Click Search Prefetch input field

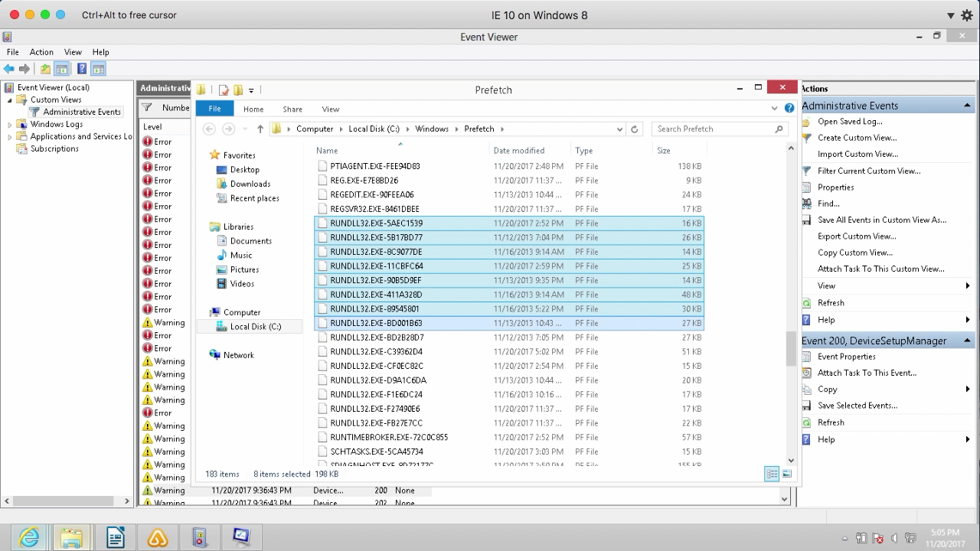pyautogui.click(x=720, y=129)
